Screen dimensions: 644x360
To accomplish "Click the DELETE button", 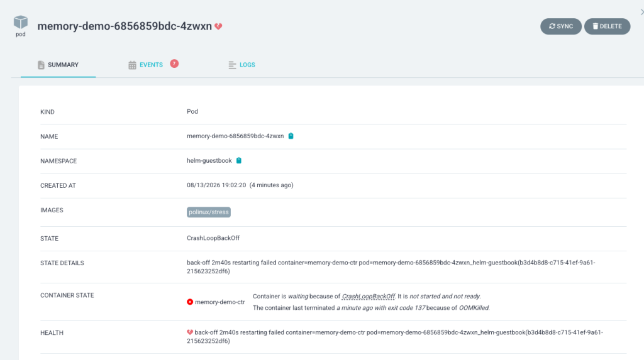I will [607, 26].
